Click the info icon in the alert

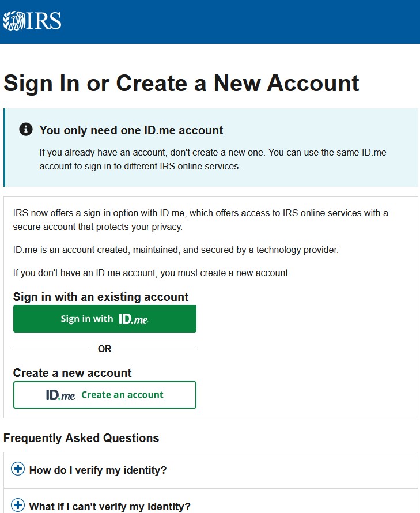[26, 129]
